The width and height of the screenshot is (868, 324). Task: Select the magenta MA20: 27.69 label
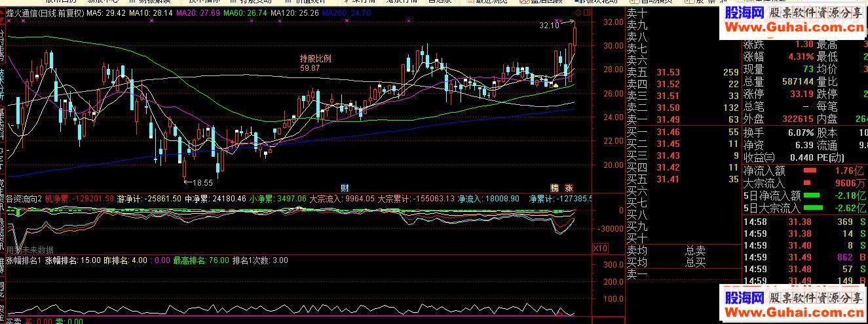[x=197, y=12]
